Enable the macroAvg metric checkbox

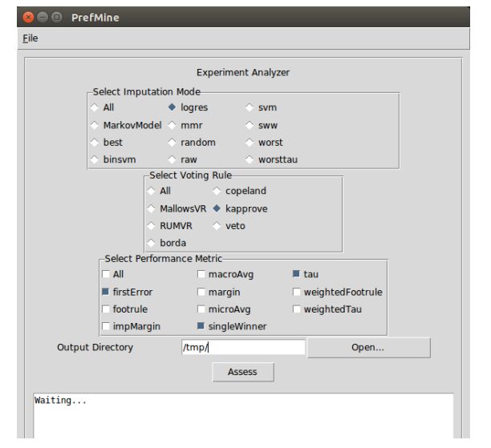(x=201, y=274)
